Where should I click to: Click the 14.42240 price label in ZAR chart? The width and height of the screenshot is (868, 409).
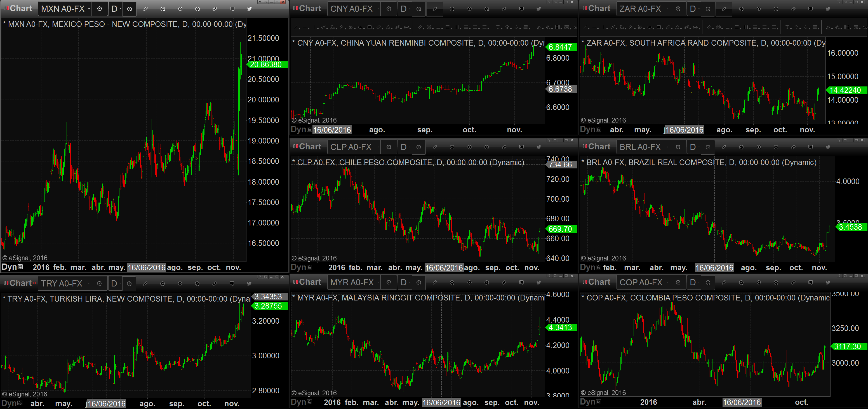[x=847, y=90]
